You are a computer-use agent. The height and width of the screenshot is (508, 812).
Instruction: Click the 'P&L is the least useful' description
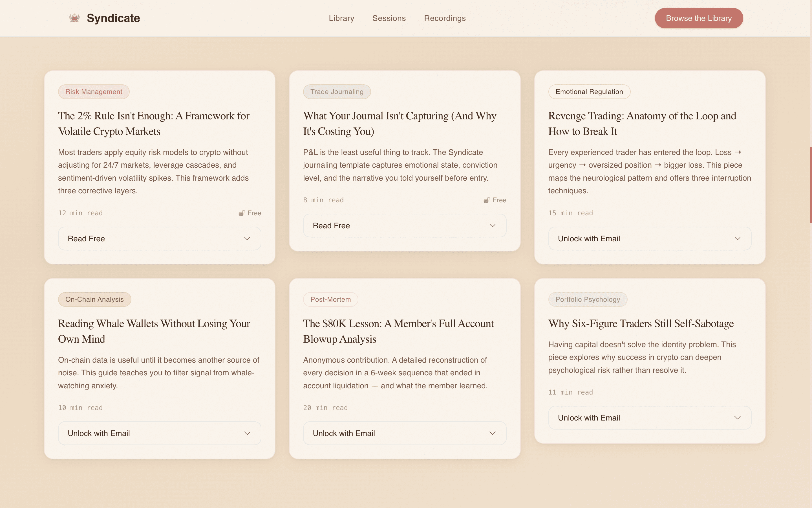(x=400, y=165)
